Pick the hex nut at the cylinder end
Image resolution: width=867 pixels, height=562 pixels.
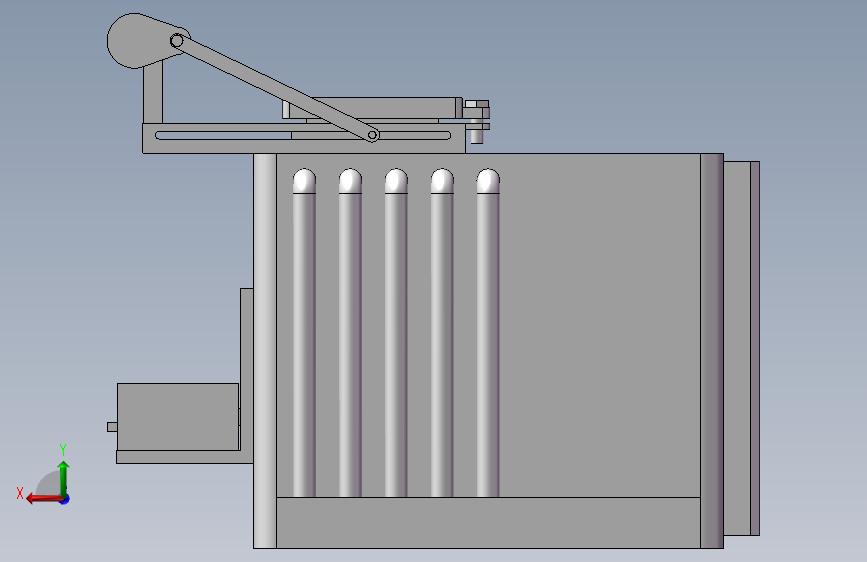click(x=477, y=104)
